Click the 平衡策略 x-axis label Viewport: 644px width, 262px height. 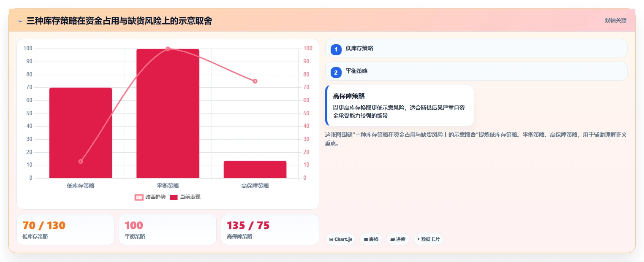168,186
